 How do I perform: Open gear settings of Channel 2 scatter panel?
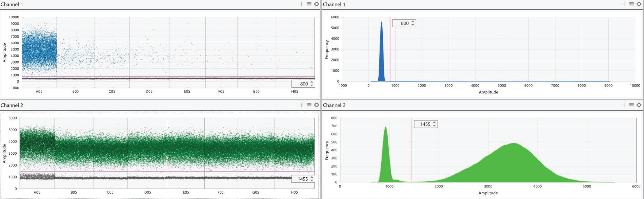(x=316, y=105)
